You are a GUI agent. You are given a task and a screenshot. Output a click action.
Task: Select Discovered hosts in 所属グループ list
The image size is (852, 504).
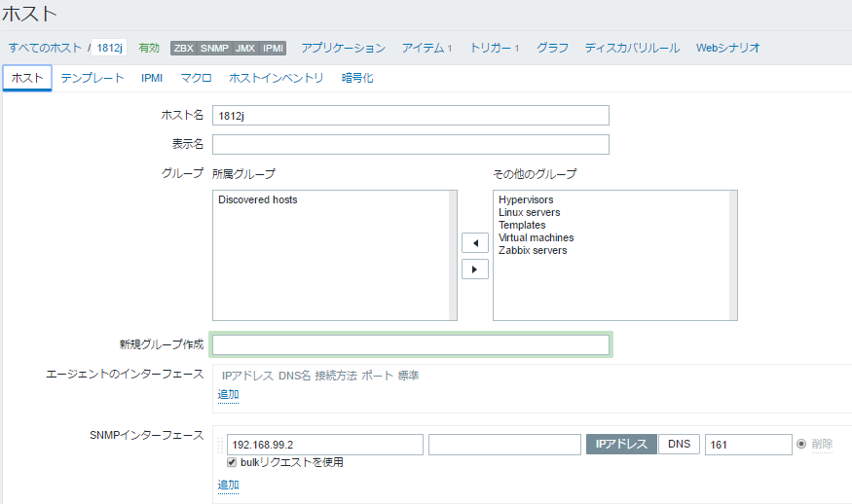(x=258, y=199)
